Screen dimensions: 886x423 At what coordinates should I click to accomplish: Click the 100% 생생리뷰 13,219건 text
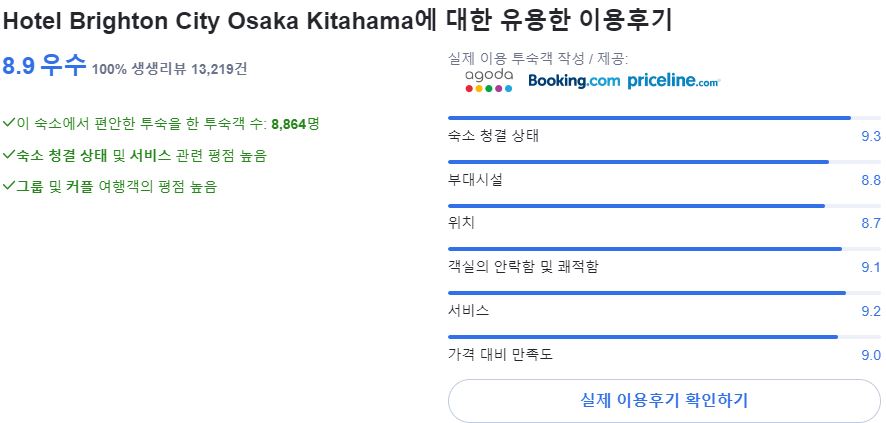click(x=170, y=69)
